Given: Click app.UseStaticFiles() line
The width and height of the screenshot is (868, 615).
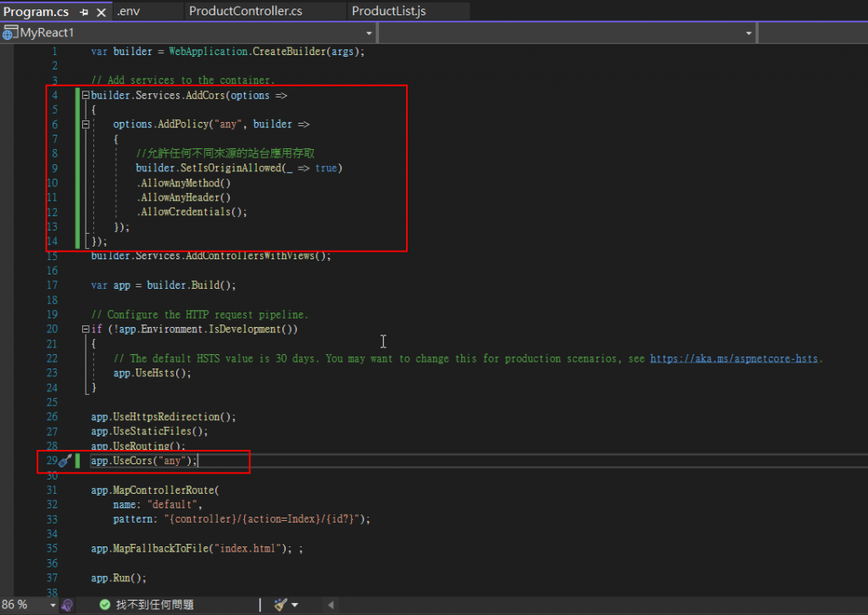Looking at the screenshot, I should click(x=149, y=431).
